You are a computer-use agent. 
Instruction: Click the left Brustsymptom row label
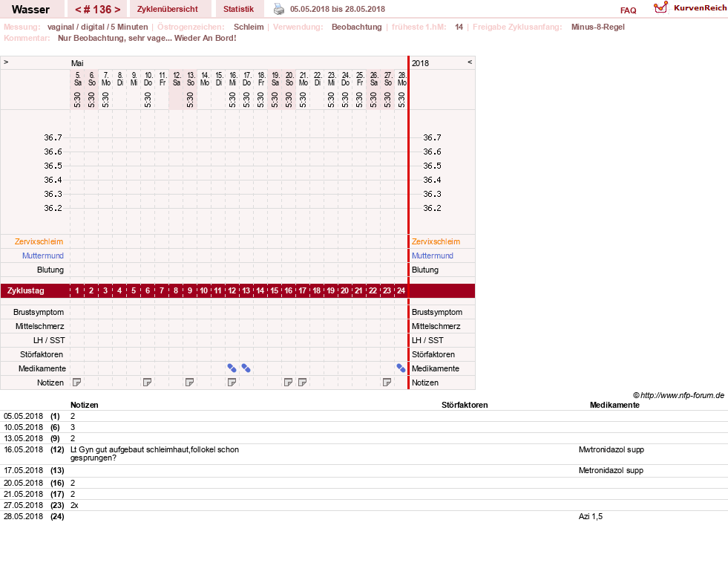point(39,312)
